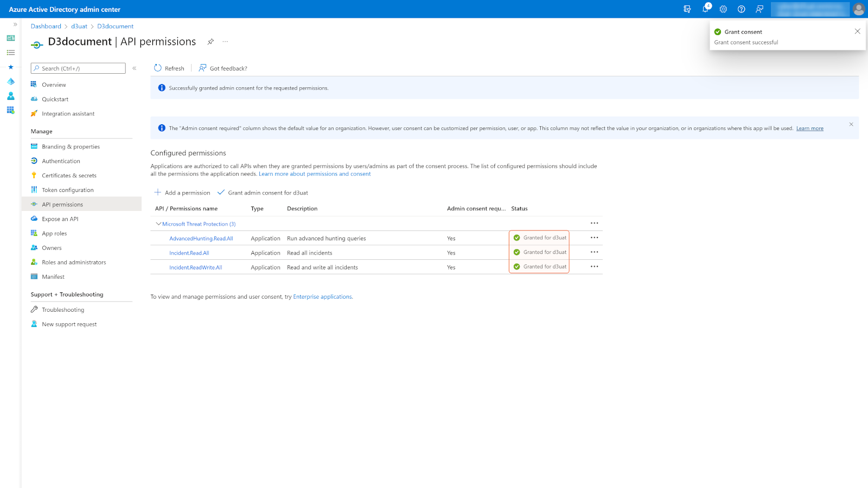Open the help question mark icon
This screenshot has width=868, height=488.
(x=741, y=9)
